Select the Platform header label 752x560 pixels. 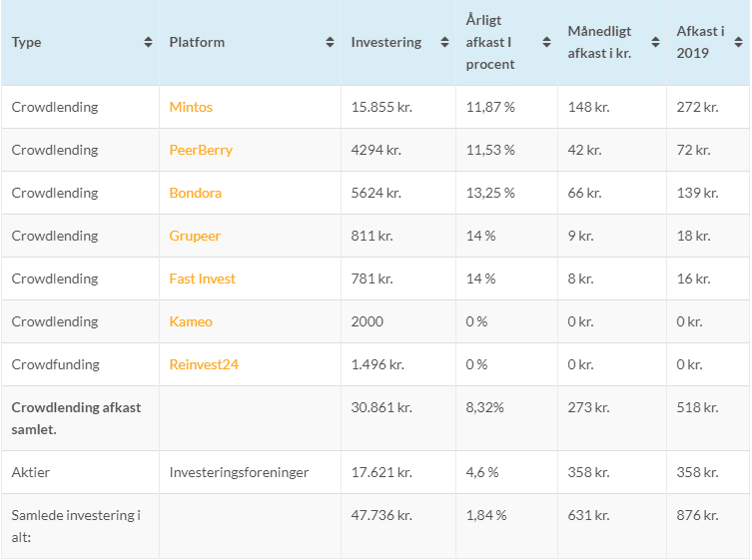click(x=197, y=42)
